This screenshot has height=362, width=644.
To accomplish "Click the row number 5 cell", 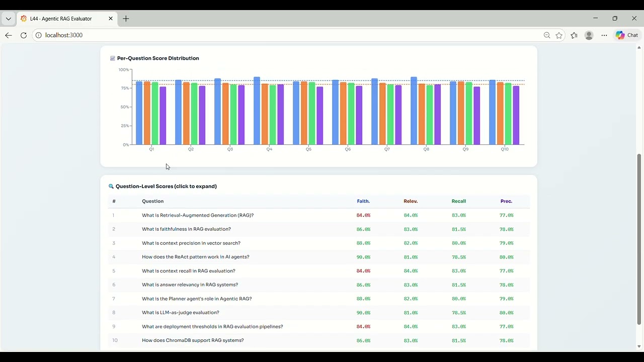I will tap(114, 271).
